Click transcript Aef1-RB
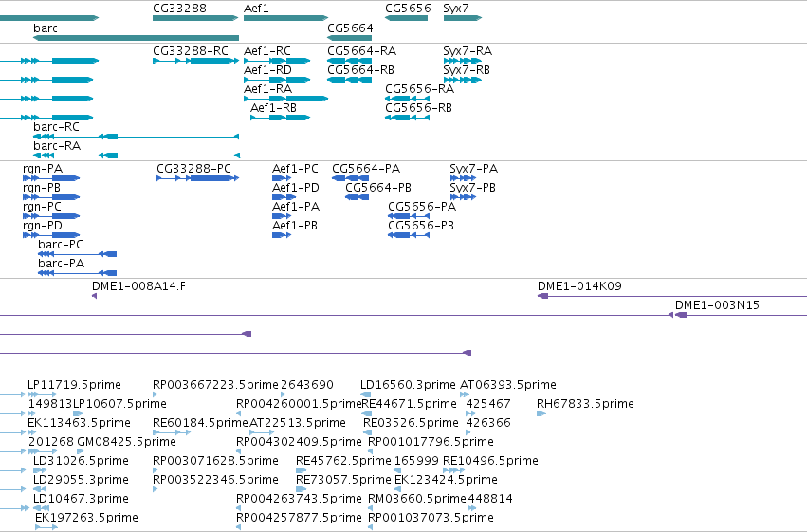807x532 pixels. pyautogui.click(x=273, y=108)
